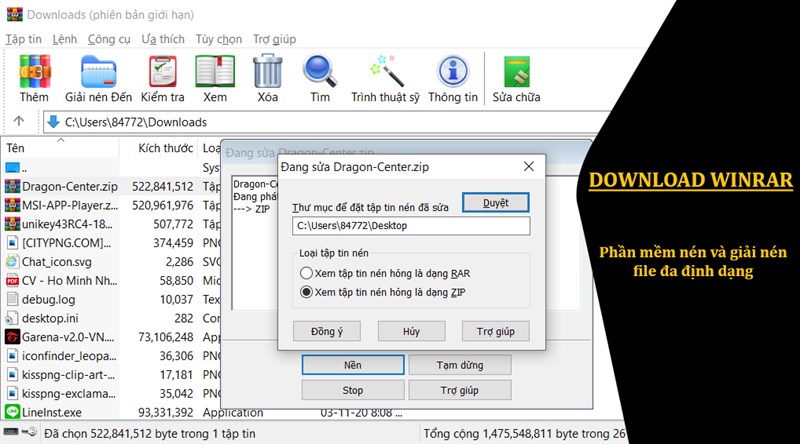The width and height of the screenshot is (800, 444).
Task: Confirm repair with Đồng ý button
Action: point(327,331)
